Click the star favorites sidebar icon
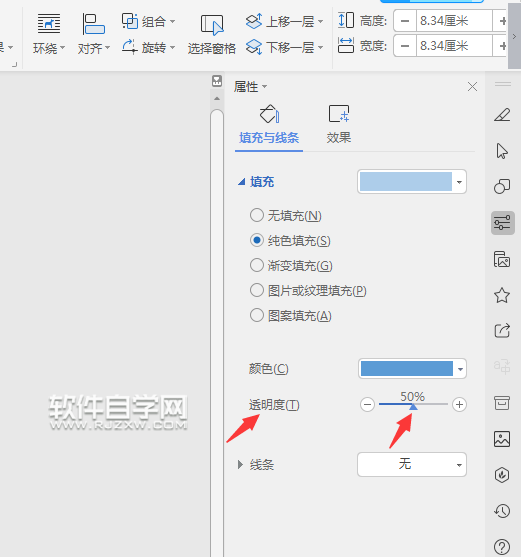 point(502,295)
